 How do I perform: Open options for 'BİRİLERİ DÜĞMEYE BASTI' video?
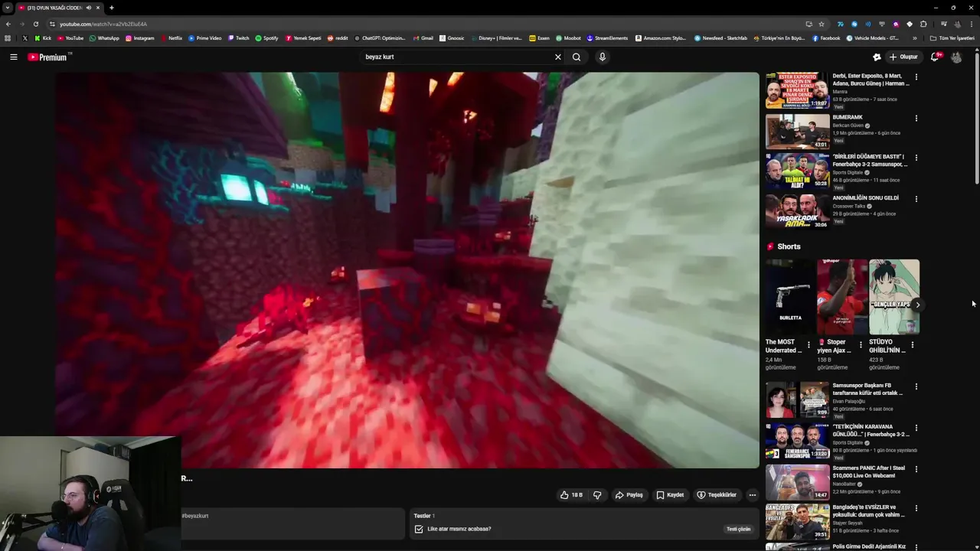click(x=916, y=158)
